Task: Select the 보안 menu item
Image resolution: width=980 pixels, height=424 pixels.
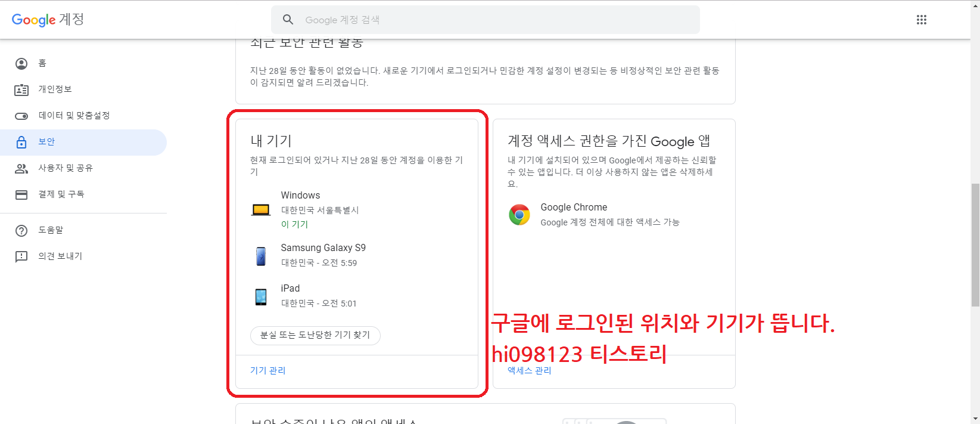Action: 83,142
